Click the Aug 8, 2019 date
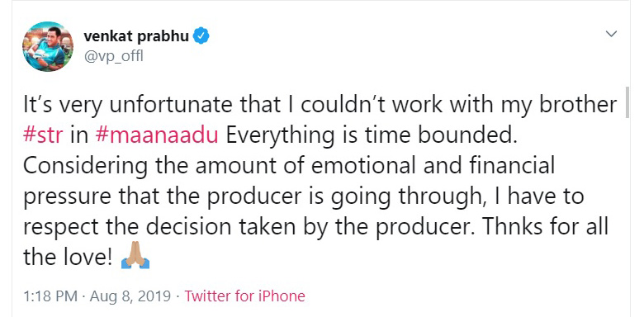The image size is (644, 317). pyautogui.click(x=130, y=296)
